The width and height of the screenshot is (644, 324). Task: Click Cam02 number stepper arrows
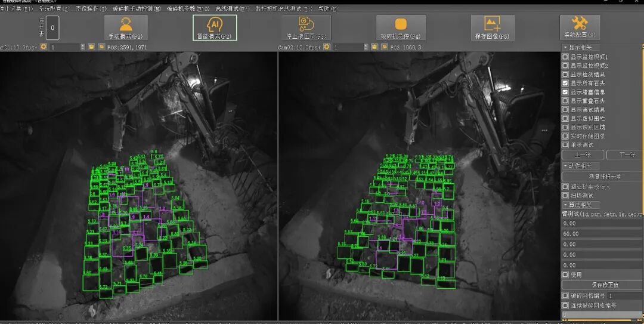click(366, 47)
